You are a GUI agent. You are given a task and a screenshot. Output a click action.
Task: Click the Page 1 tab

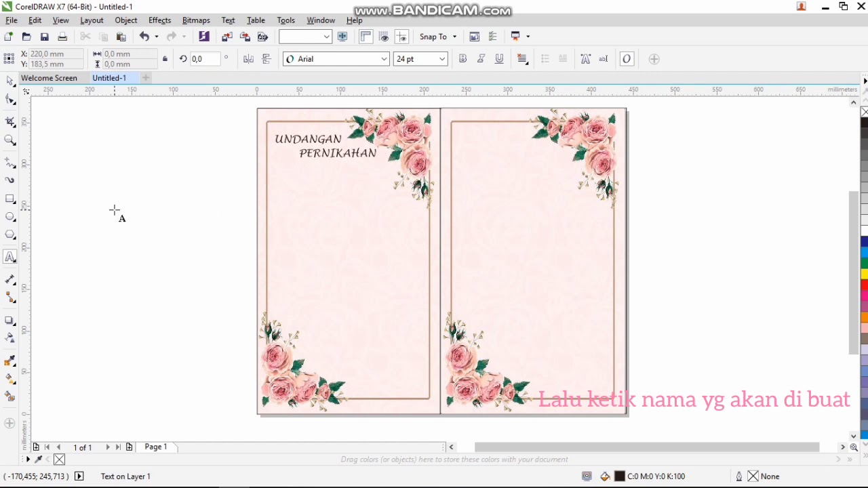(x=155, y=447)
